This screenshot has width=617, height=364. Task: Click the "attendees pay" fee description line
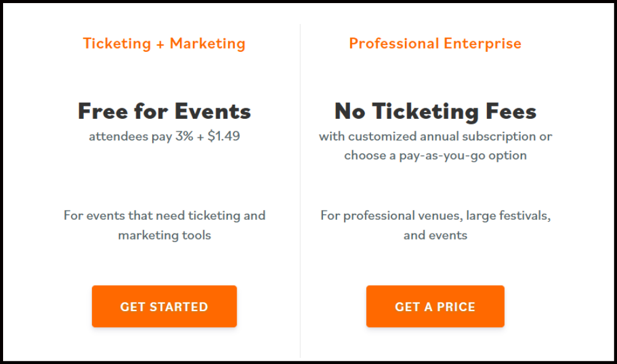[164, 137]
